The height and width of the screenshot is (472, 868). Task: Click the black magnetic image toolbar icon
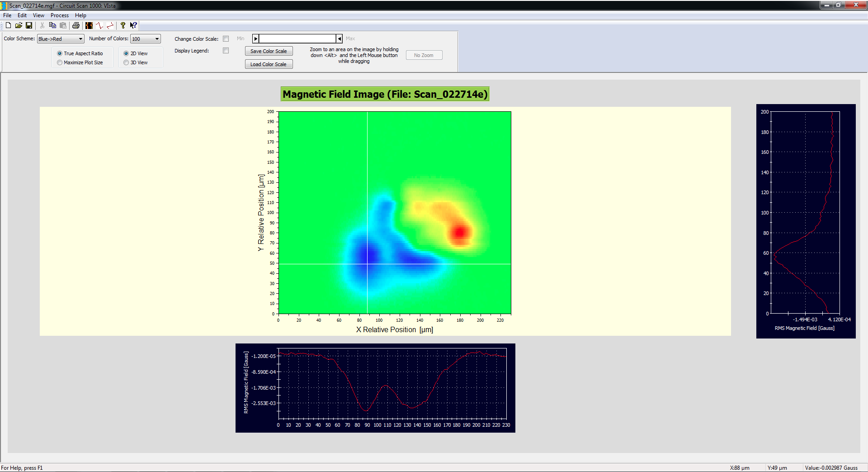pyautogui.click(x=89, y=25)
